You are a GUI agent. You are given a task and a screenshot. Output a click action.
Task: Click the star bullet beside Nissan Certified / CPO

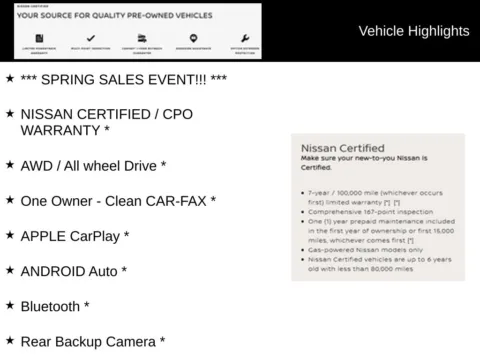click(10, 114)
